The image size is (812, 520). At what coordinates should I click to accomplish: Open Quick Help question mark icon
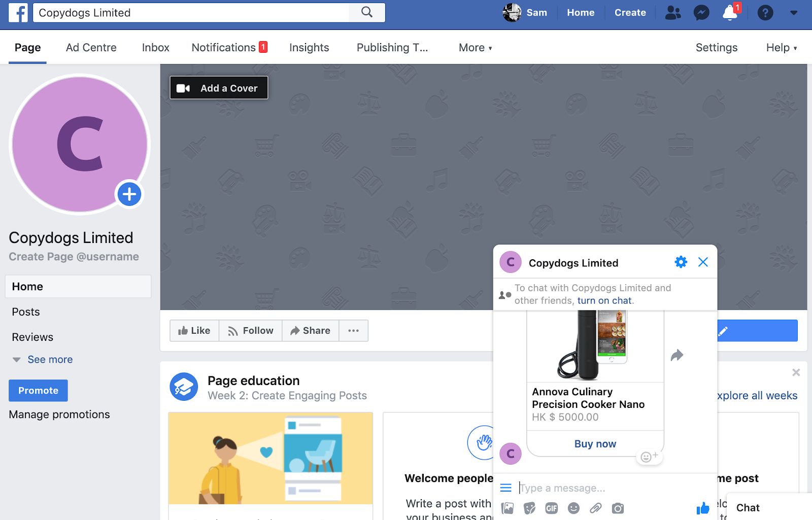pos(765,13)
